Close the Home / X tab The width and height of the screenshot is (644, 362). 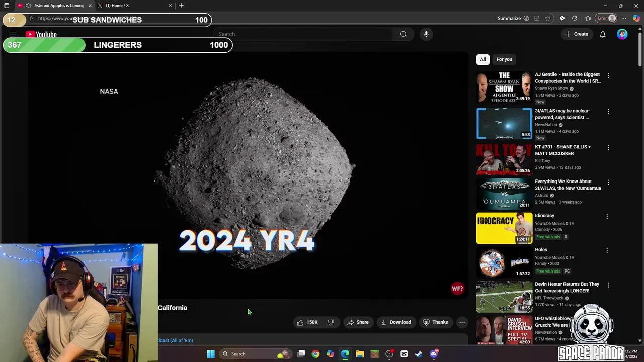coord(170,6)
